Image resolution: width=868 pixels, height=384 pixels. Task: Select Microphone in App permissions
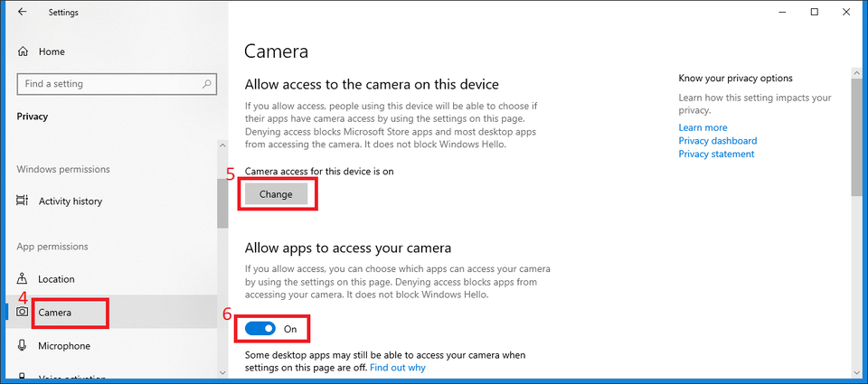64,346
